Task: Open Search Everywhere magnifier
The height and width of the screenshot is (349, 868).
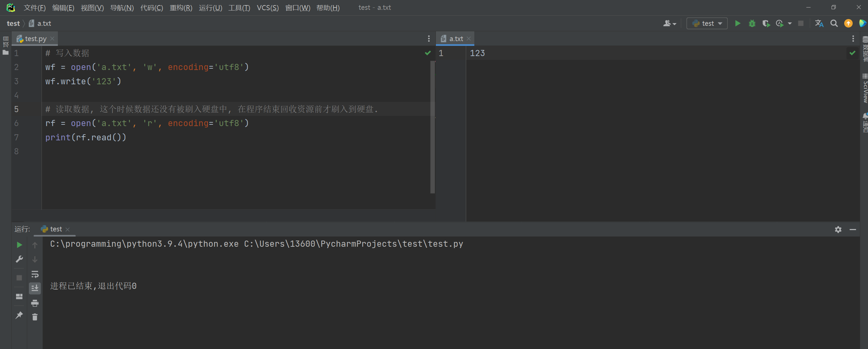Action: (834, 23)
